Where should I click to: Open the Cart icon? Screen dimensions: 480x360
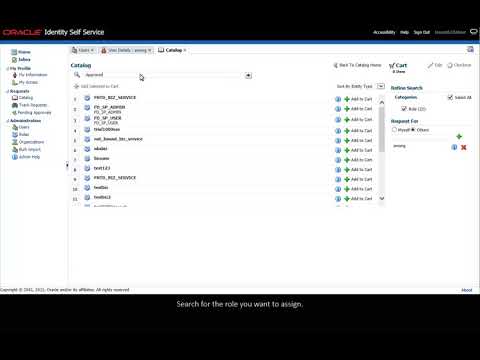392,66
